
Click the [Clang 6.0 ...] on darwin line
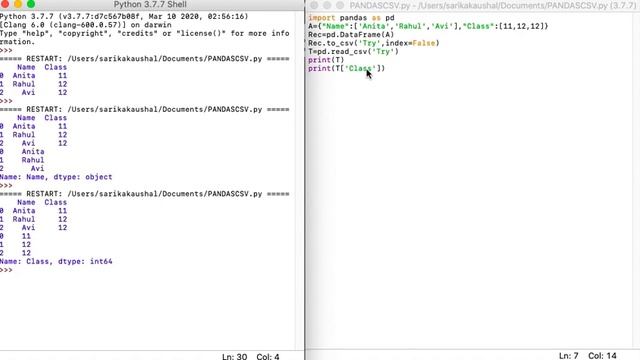pyautogui.click(x=86, y=25)
